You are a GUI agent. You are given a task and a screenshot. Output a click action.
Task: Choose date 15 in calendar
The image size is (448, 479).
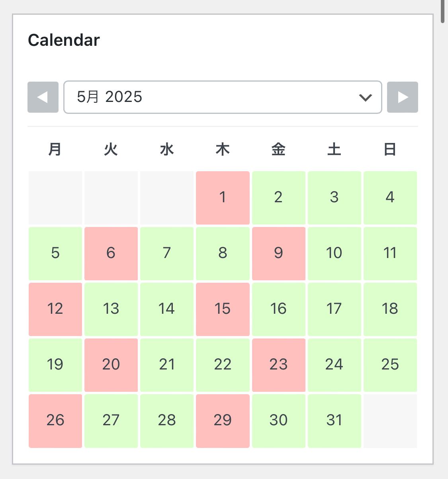coord(223,309)
